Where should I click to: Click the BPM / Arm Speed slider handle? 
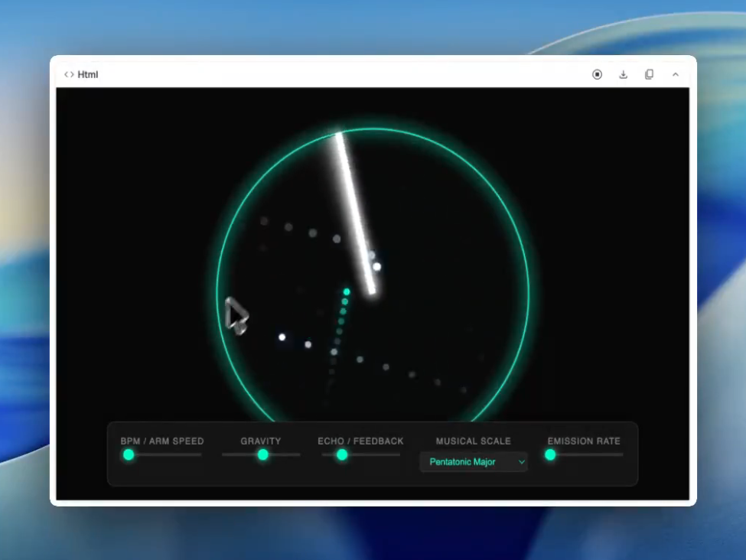[129, 455]
